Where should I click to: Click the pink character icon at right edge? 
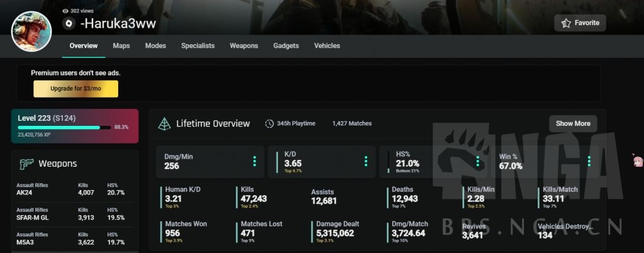(638, 160)
